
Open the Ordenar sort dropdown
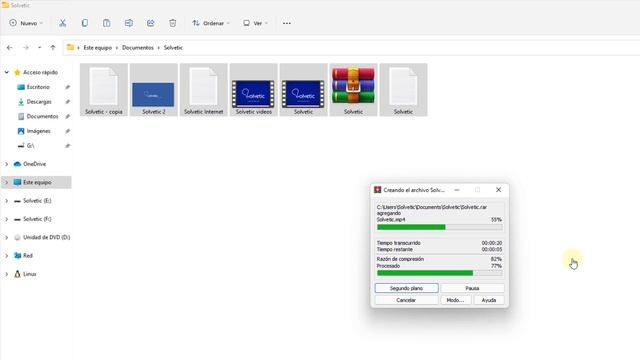(x=211, y=23)
